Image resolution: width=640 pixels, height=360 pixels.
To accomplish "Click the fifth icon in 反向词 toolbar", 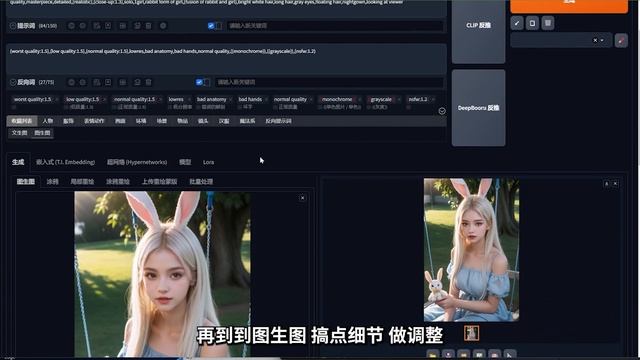I will pyautogui.click(x=122, y=82).
